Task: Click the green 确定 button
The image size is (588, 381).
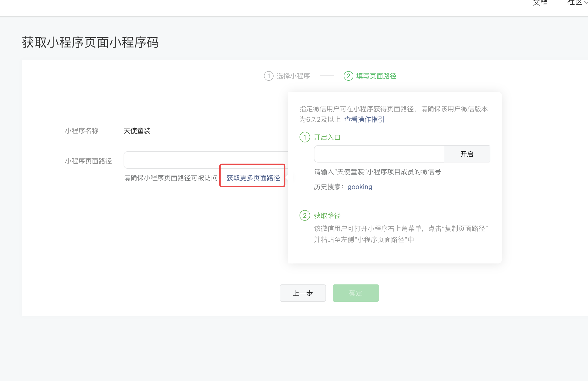Action: [356, 293]
